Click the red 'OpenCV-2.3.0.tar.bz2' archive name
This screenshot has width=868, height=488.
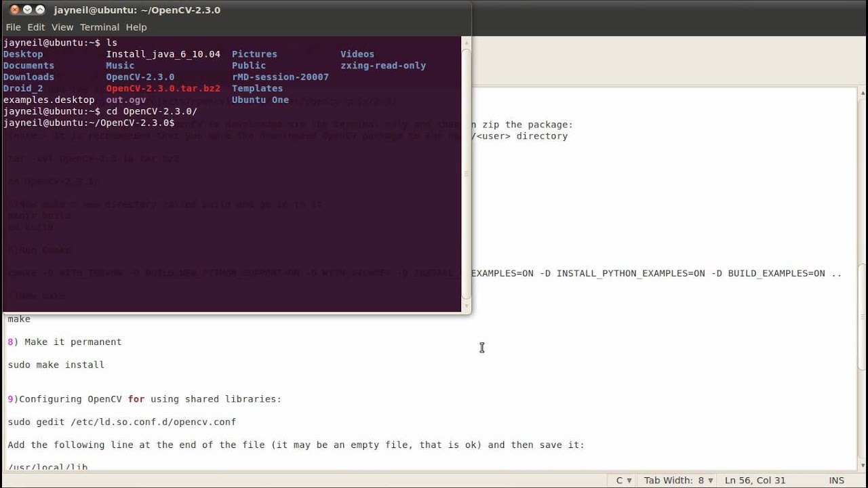pyautogui.click(x=163, y=89)
